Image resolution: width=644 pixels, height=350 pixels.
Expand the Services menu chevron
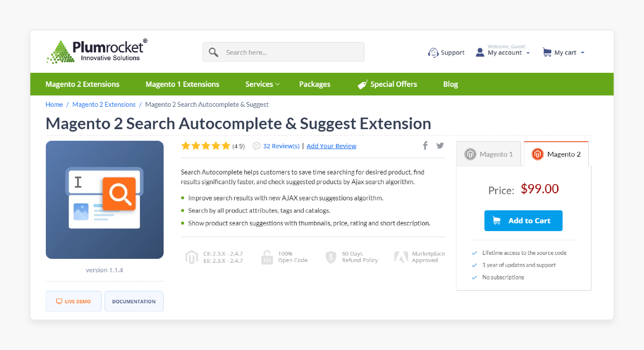tap(277, 84)
